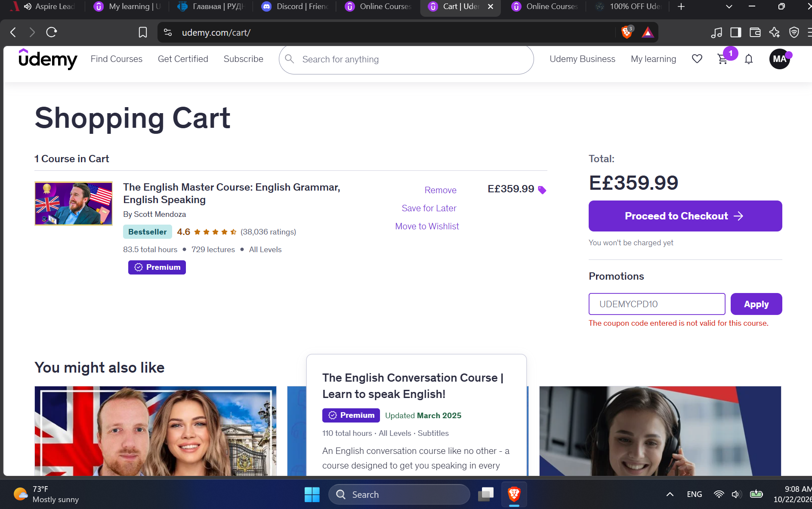Focus the coupon code input field

[x=657, y=304]
